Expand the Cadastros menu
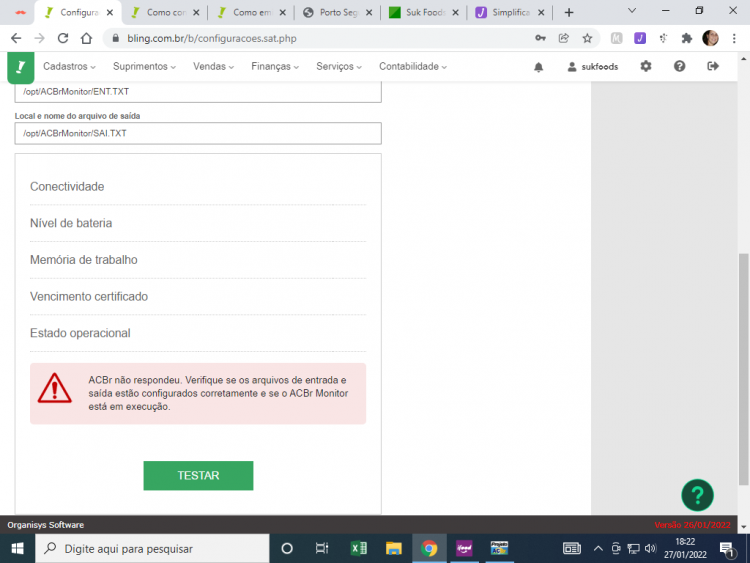Screen dimensions: 750x563 pyautogui.click(x=69, y=66)
